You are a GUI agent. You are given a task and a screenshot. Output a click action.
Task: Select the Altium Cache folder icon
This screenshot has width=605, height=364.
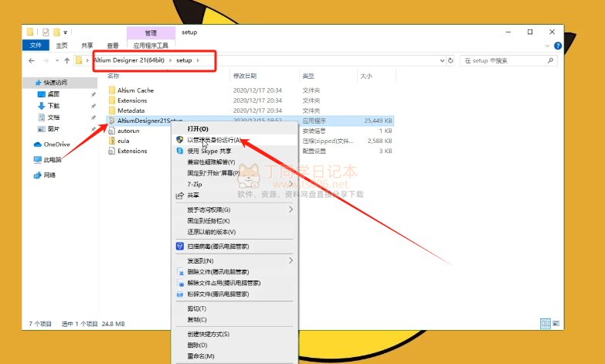click(112, 90)
